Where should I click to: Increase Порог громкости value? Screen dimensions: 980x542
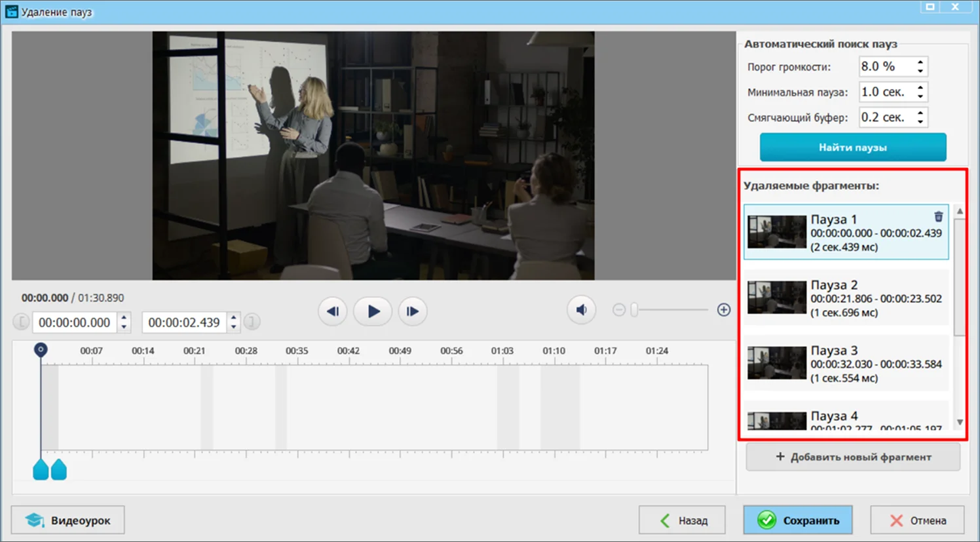click(920, 62)
